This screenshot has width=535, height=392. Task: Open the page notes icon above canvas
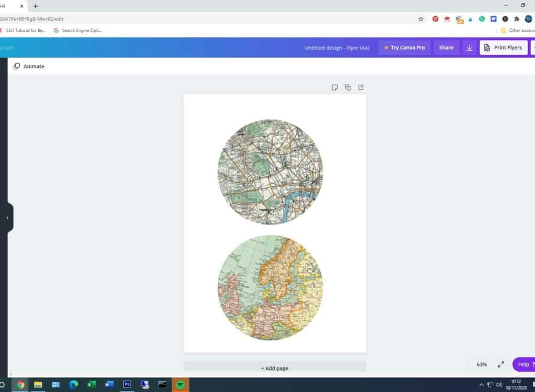tap(335, 87)
